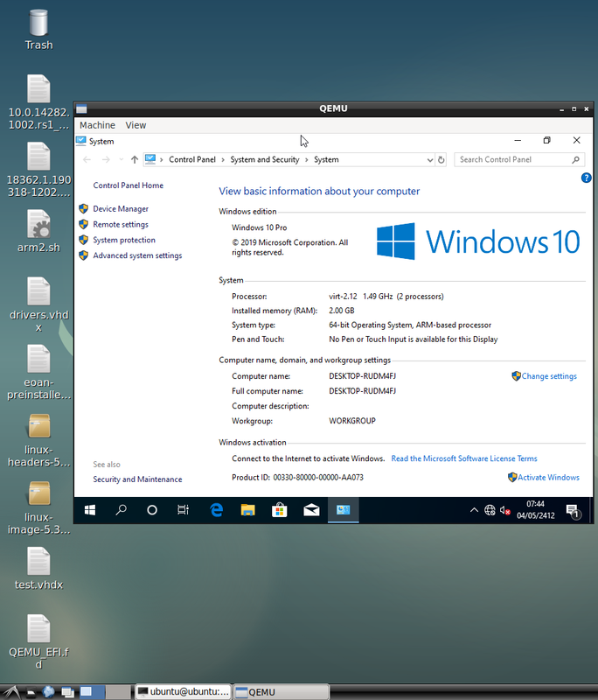Launch Cortana circle icon on taskbar
Screen dimensions: 598x700
[x=152, y=510]
